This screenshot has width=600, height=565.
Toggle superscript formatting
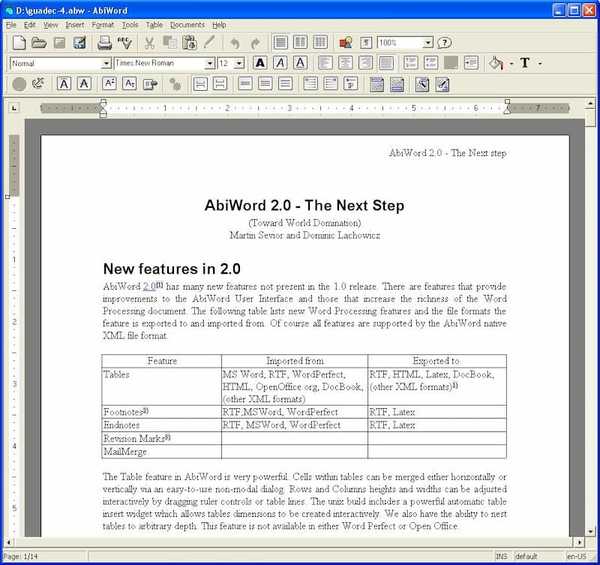click(109, 84)
